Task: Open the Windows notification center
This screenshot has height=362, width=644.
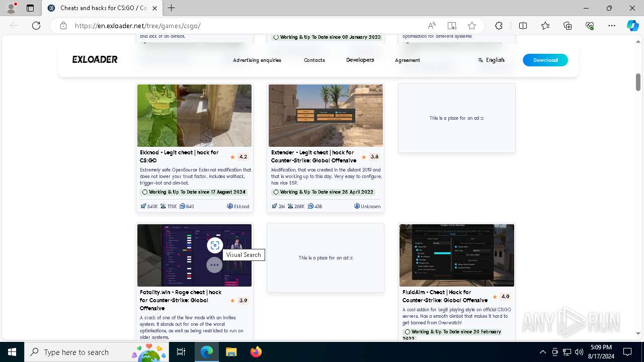Action: [627, 352]
